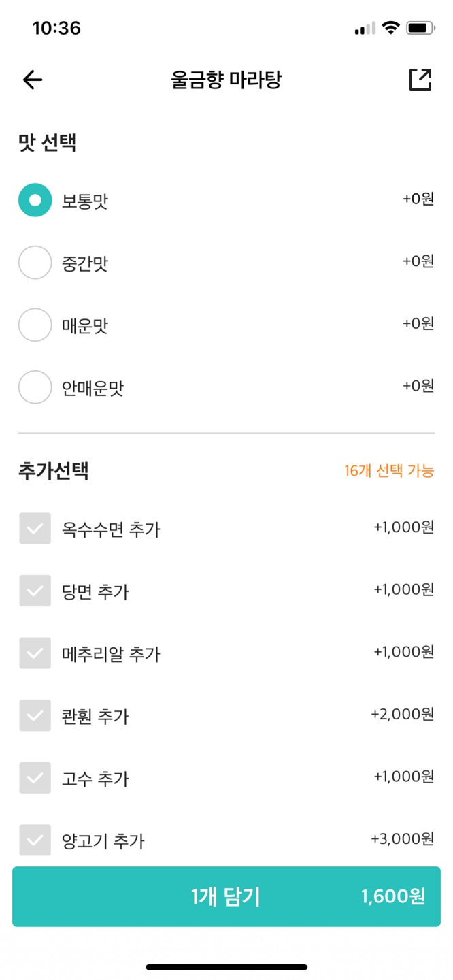Tap the Wi-Fi status icon

click(390, 28)
